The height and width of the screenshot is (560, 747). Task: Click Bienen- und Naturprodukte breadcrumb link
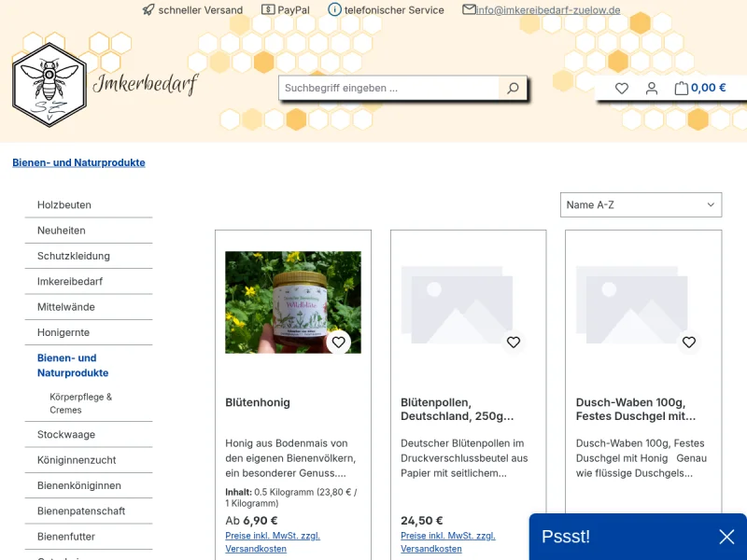click(x=78, y=162)
